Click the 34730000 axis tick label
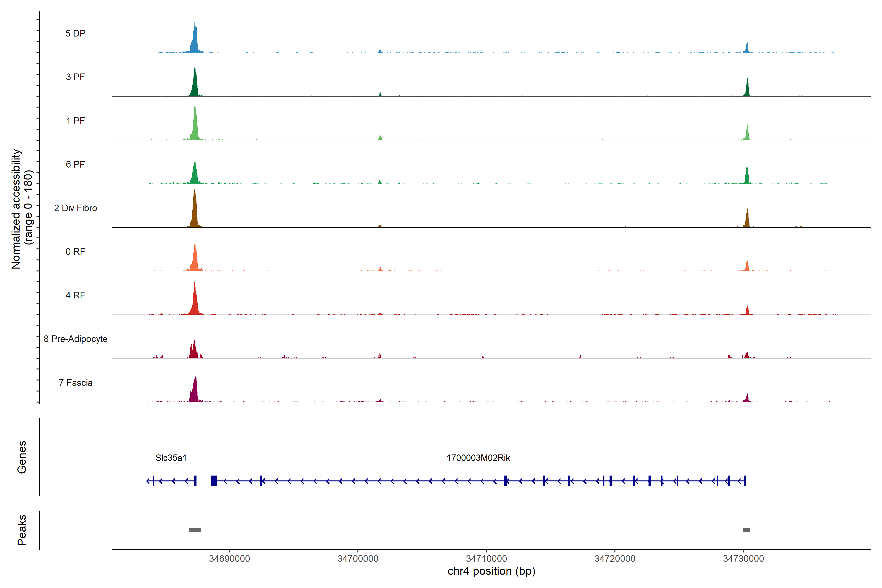 (x=743, y=559)
